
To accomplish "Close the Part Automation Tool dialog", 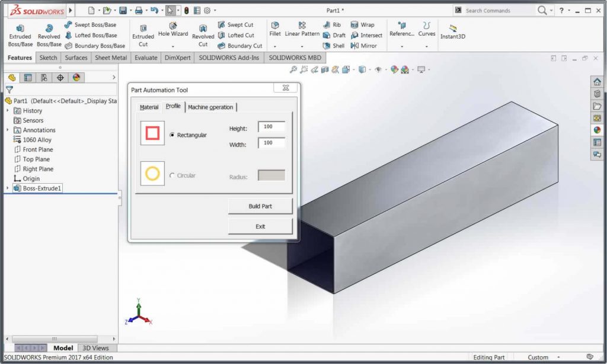I will pyautogui.click(x=286, y=88).
